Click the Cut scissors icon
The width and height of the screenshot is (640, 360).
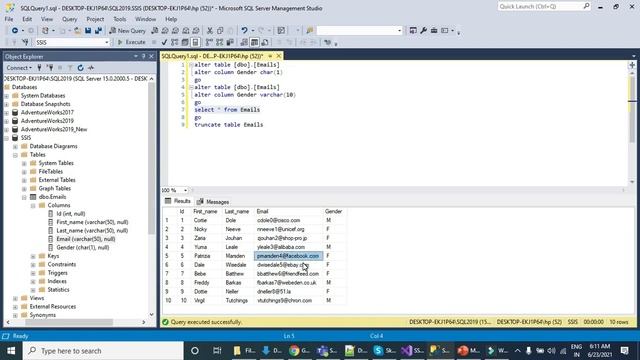point(210,31)
